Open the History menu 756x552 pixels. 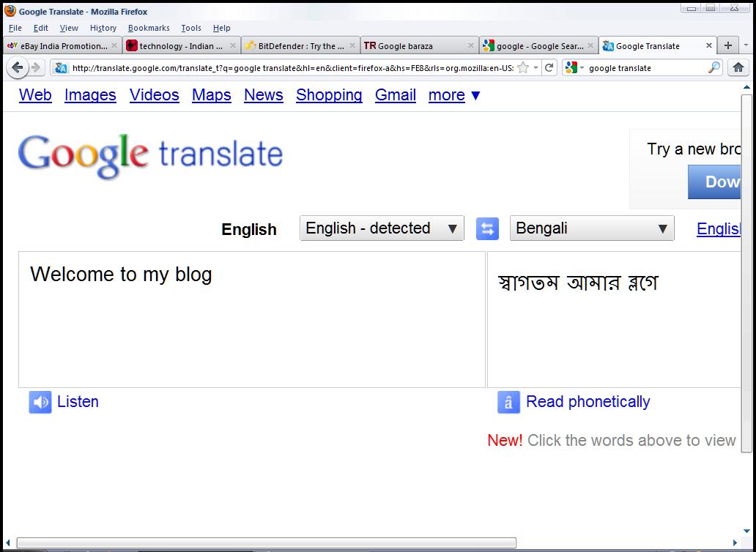103,28
